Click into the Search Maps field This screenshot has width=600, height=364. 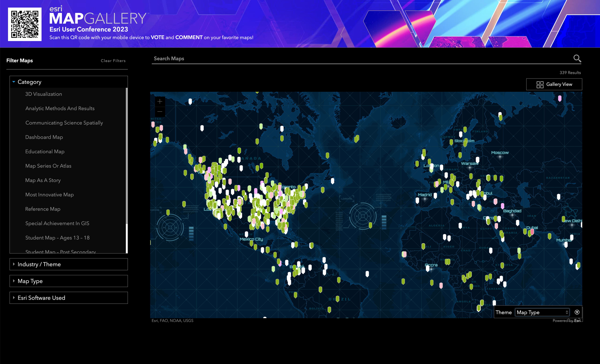click(362, 58)
